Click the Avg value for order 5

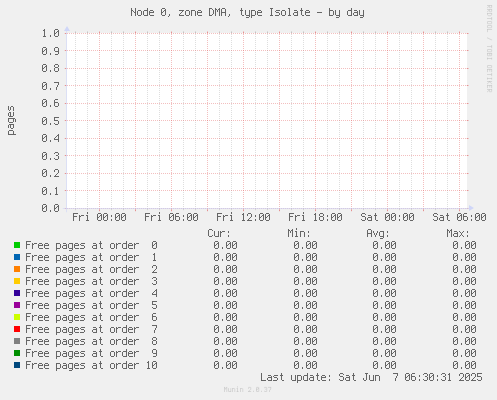[384, 305]
